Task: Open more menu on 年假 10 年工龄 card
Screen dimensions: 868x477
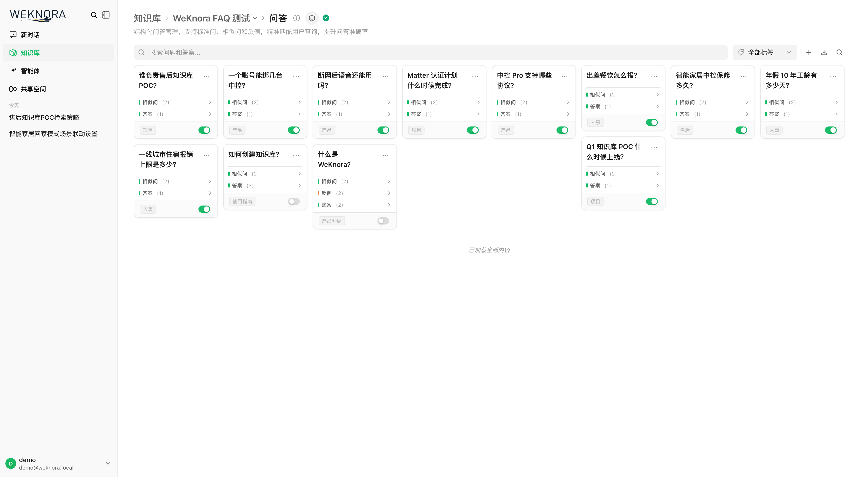Action: (x=833, y=76)
